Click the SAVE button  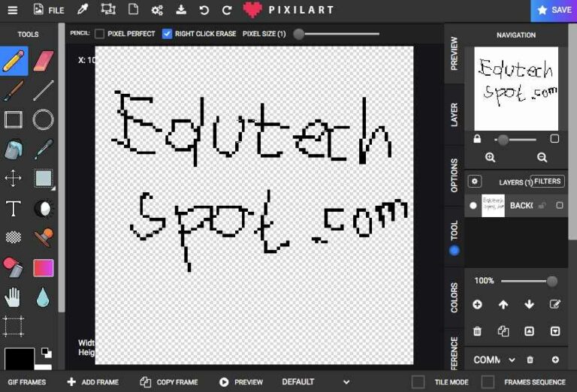coord(554,11)
